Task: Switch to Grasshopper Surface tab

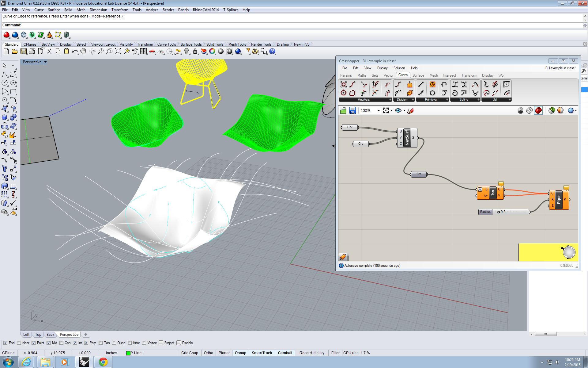Action: pyautogui.click(x=418, y=75)
